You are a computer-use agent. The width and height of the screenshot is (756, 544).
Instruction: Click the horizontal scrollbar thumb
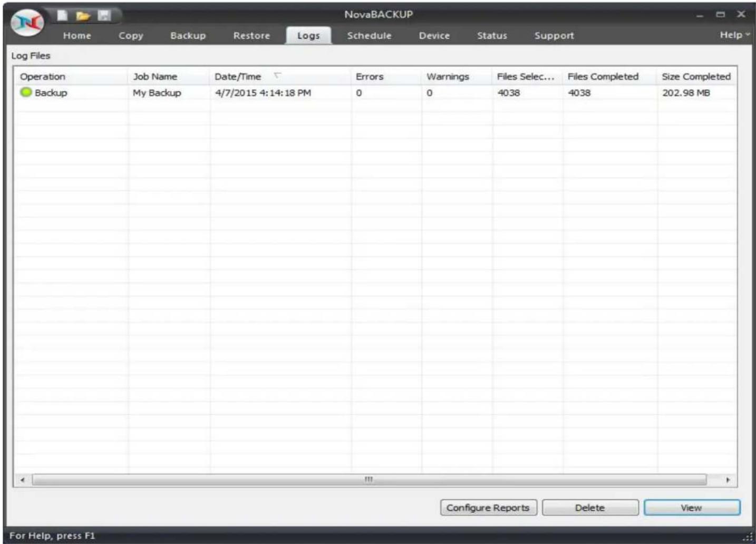[369, 480]
